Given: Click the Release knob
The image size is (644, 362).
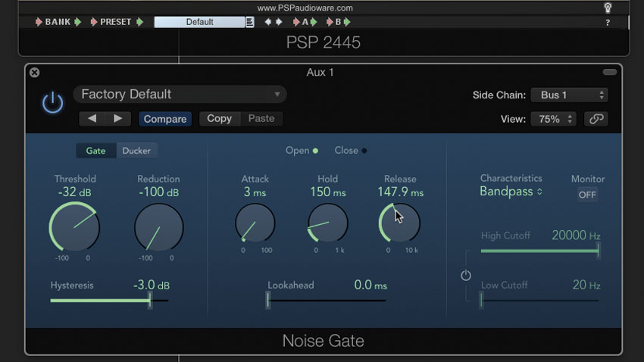Looking at the screenshot, I should [399, 223].
